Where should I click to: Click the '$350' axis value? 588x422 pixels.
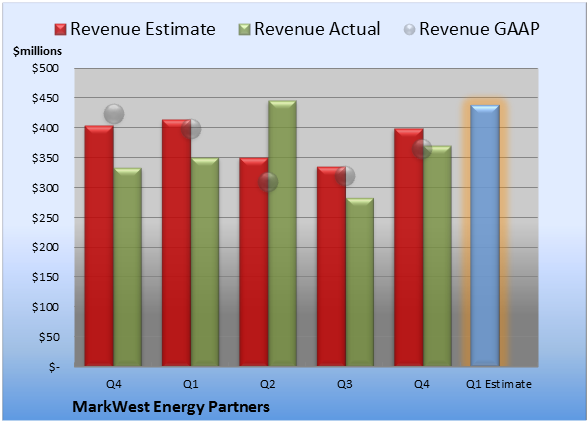45,158
